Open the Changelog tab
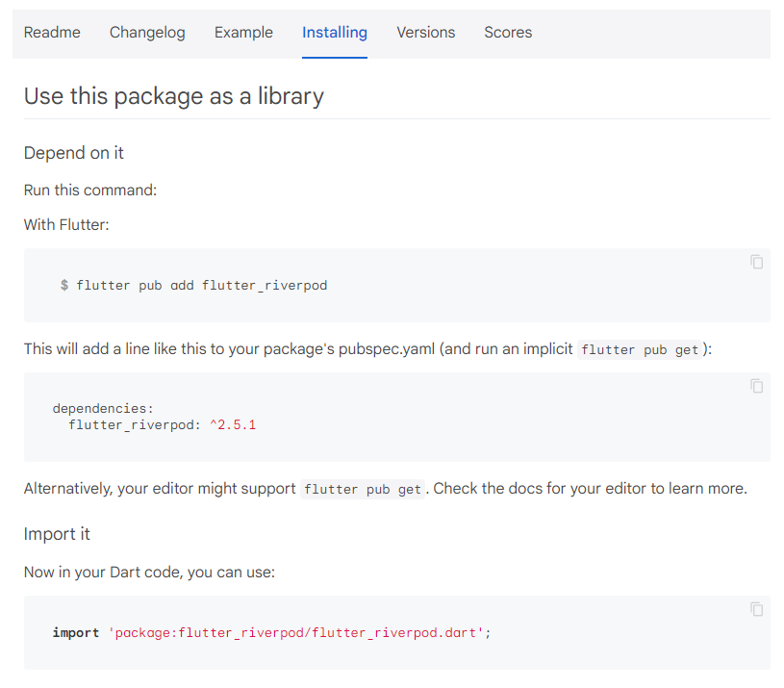784x688 pixels. (x=147, y=32)
